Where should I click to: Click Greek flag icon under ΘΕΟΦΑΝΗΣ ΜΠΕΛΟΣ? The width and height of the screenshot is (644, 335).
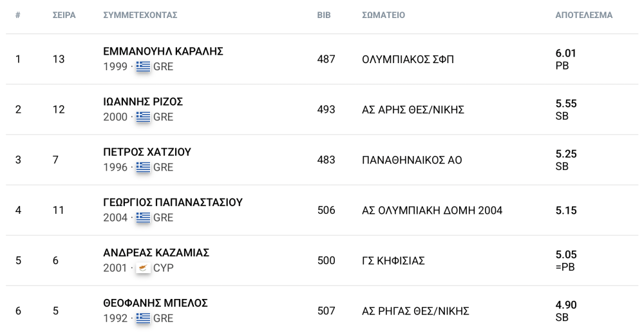(143, 318)
